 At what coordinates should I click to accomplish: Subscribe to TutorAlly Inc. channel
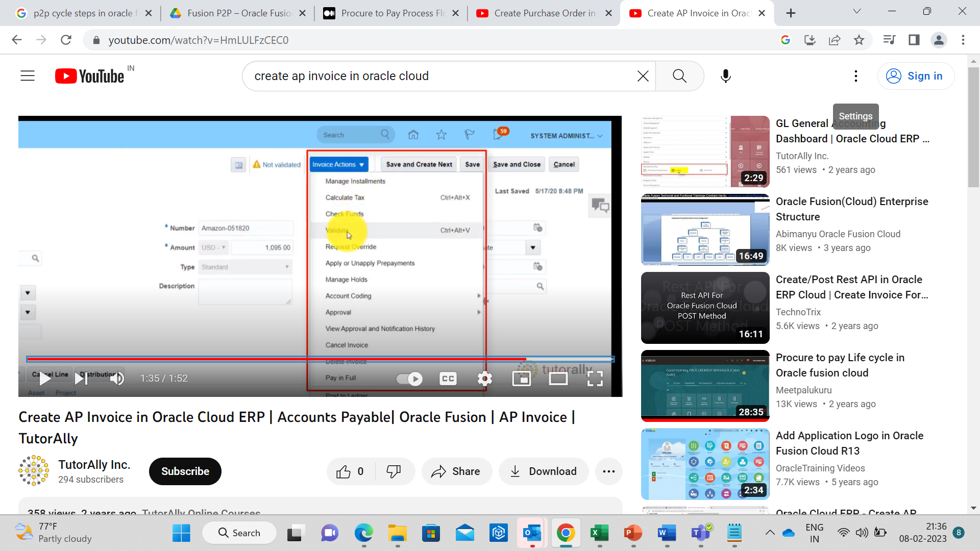185,471
